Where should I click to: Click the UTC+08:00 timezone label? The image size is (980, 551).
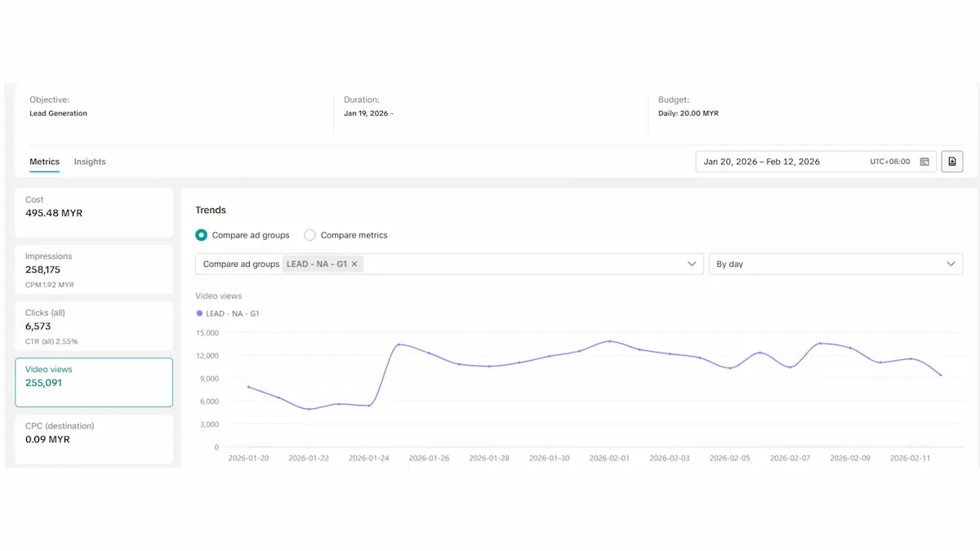click(x=889, y=162)
